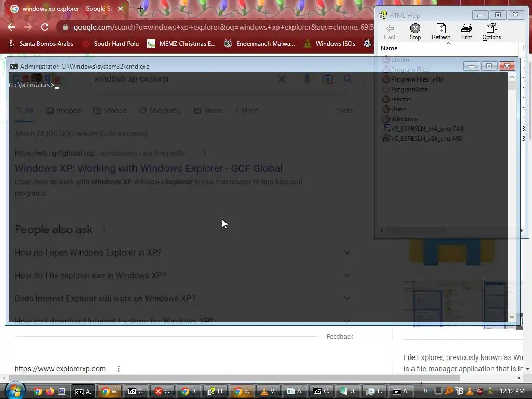Click the cmd window scroll down arrow
The height and width of the screenshot is (399, 532).
click(x=512, y=317)
